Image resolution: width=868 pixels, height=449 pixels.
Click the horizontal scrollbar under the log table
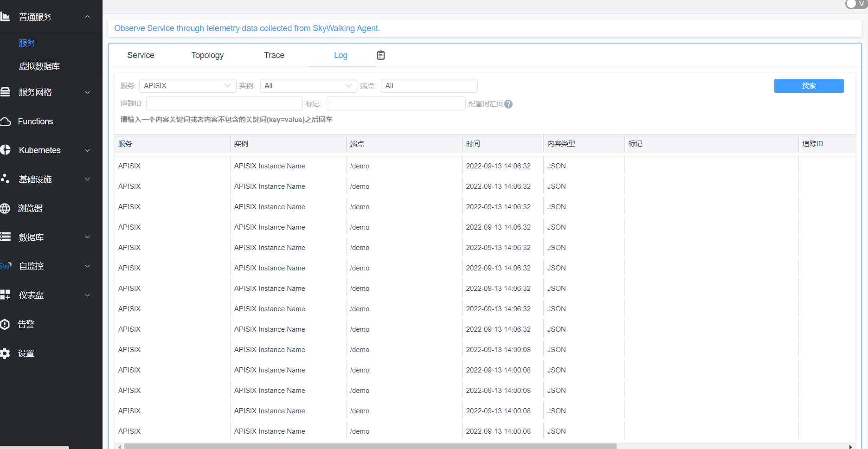[x=370, y=446]
